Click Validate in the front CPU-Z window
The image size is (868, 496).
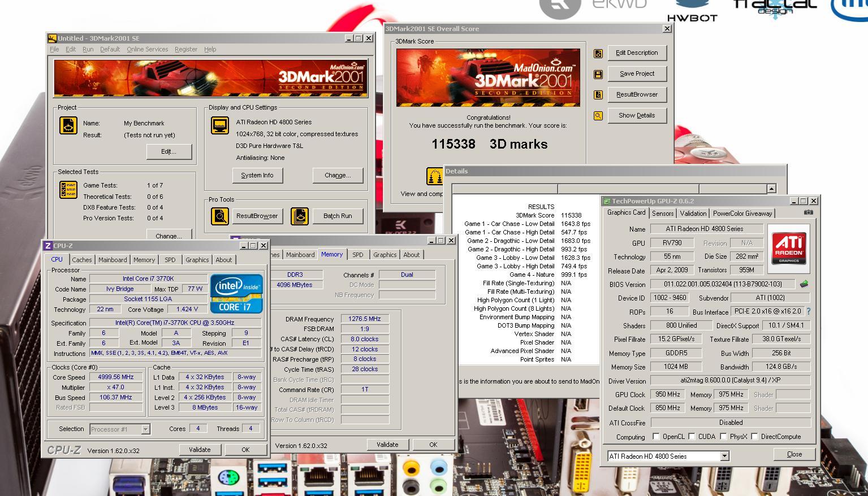200,450
